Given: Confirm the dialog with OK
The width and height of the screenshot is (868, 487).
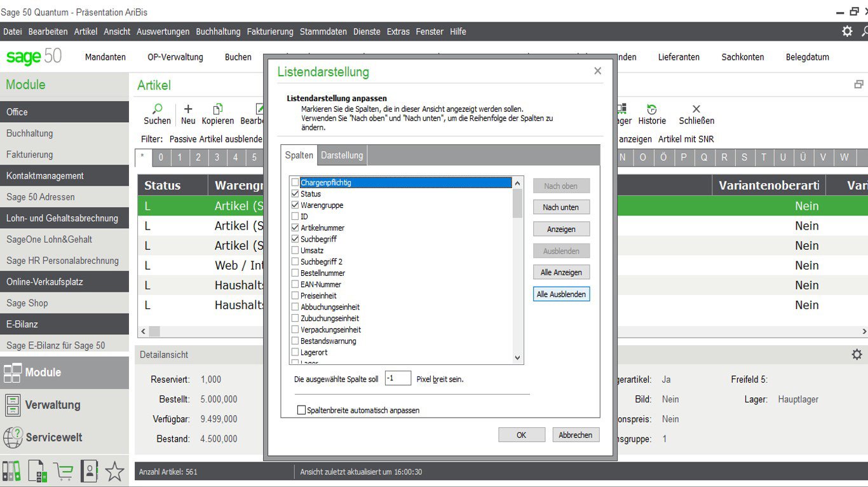Looking at the screenshot, I should coord(521,434).
